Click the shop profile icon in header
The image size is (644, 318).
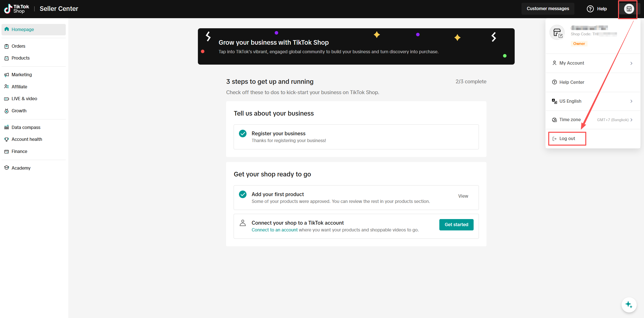[x=629, y=9]
